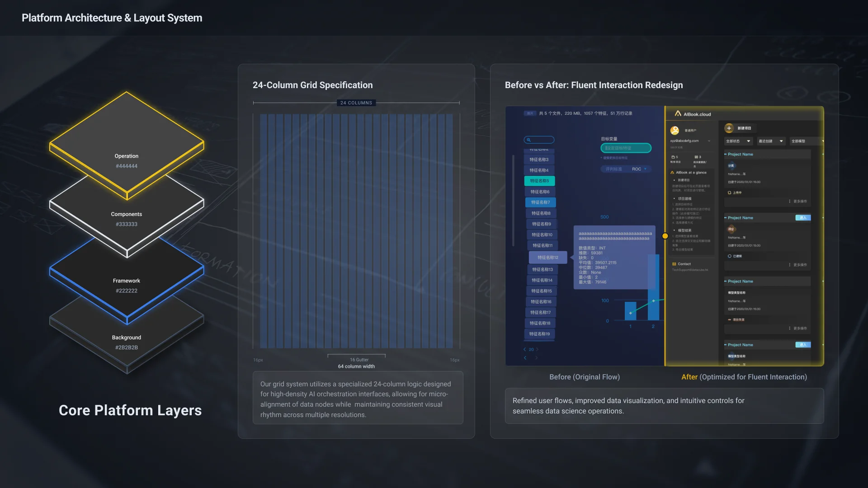The height and width of the screenshot is (488, 868).
Task: Expand the xyz@abcdefg.com account chevron
Action: point(709,141)
